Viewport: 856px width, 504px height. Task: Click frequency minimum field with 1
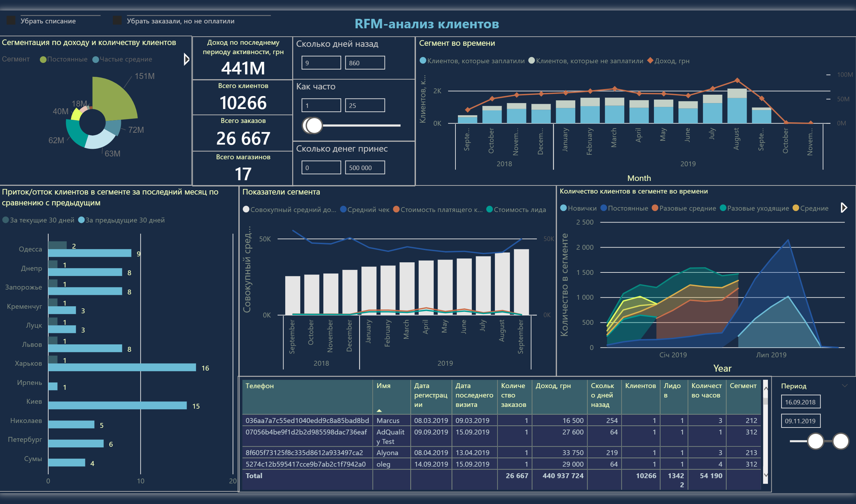[321, 105]
